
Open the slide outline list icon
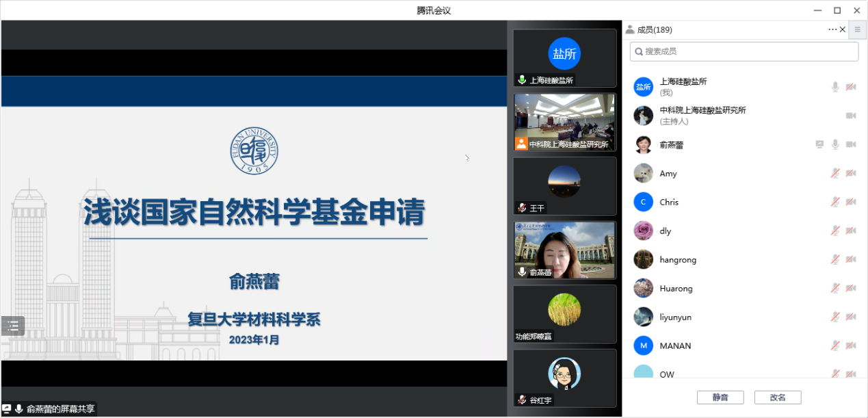12,326
